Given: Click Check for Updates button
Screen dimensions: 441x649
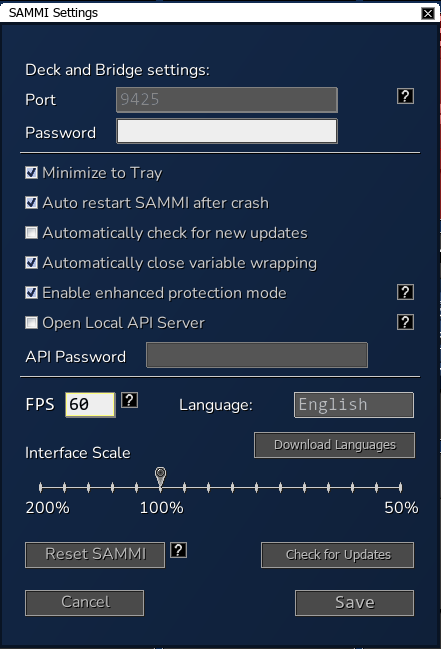Looking at the screenshot, I should pos(337,555).
